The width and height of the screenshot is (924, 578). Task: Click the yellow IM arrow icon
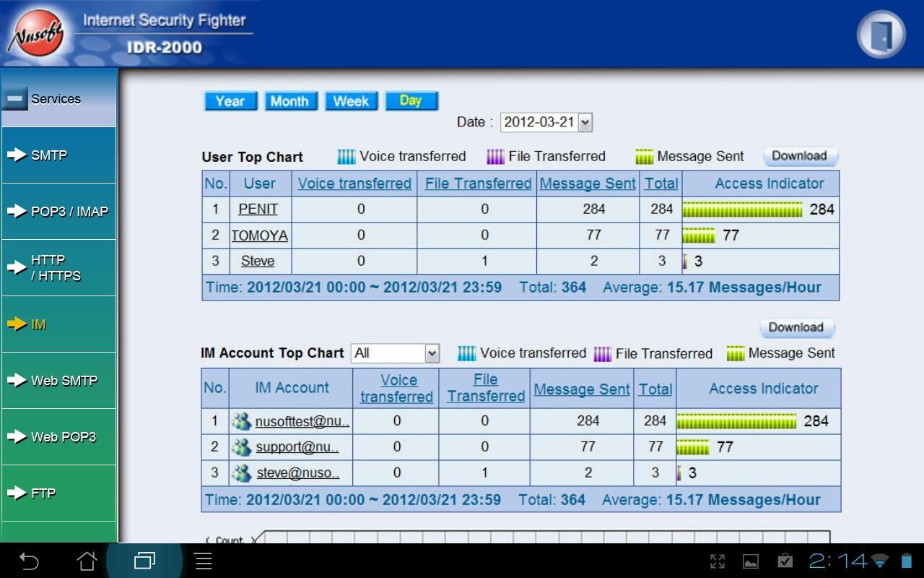pyautogui.click(x=17, y=324)
